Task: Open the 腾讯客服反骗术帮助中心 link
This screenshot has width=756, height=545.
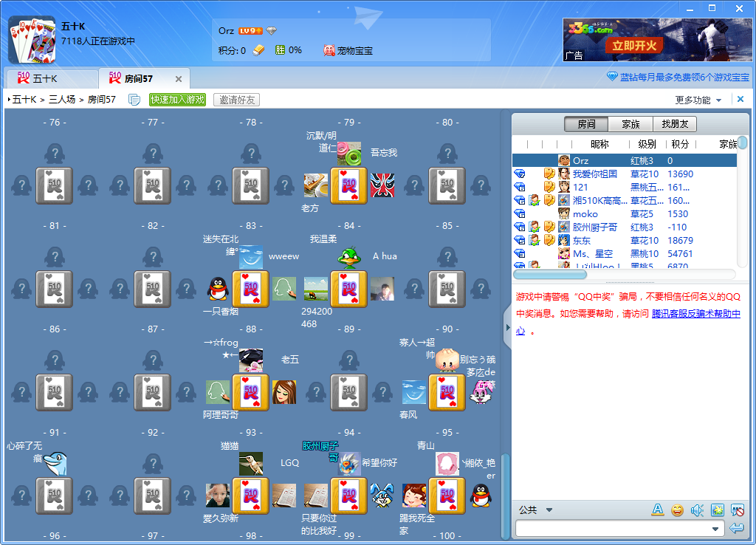Action: pyautogui.click(x=695, y=314)
